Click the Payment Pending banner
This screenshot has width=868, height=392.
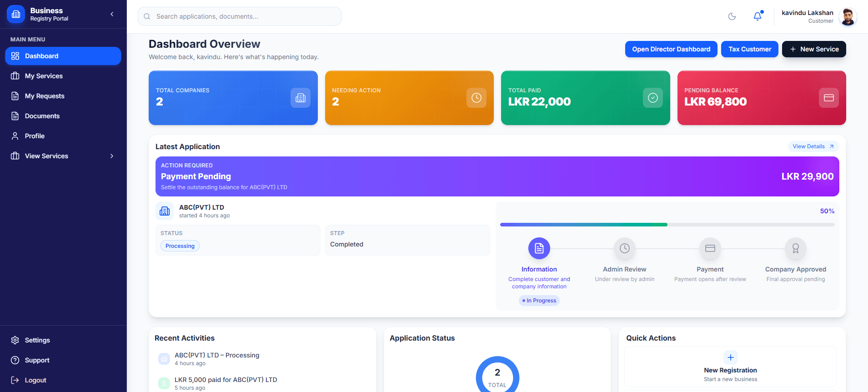497,176
